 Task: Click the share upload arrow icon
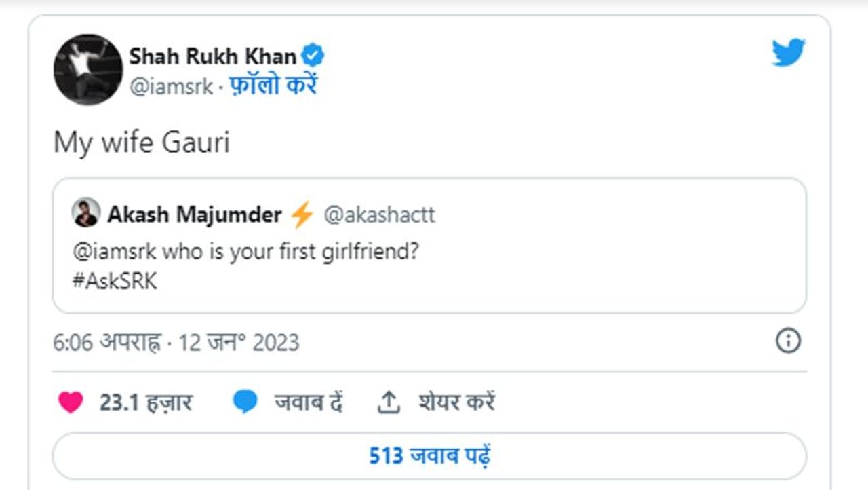click(x=388, y=403)
